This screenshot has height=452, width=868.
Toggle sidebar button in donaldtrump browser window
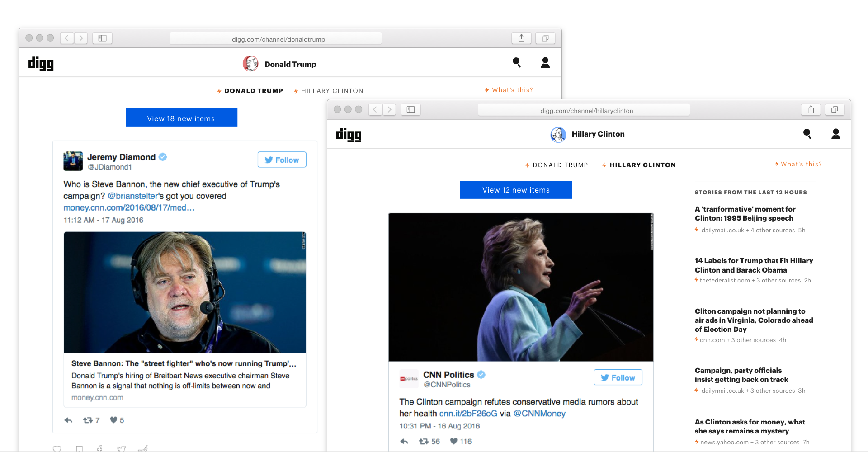tap(102, 38)
